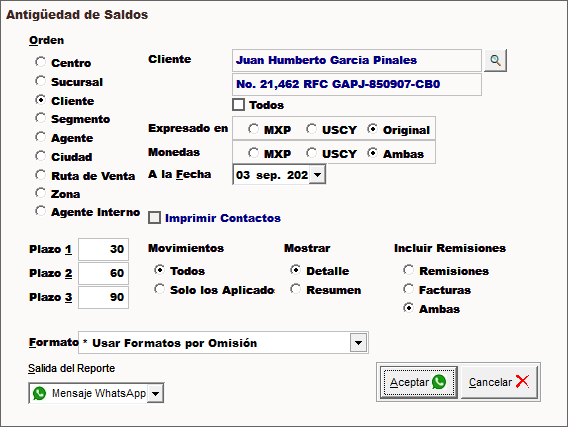The width and height of the screenshot is (568, 427).
Task: Enable the Imprimir Contactos checkbox
Action: [154, 218]
